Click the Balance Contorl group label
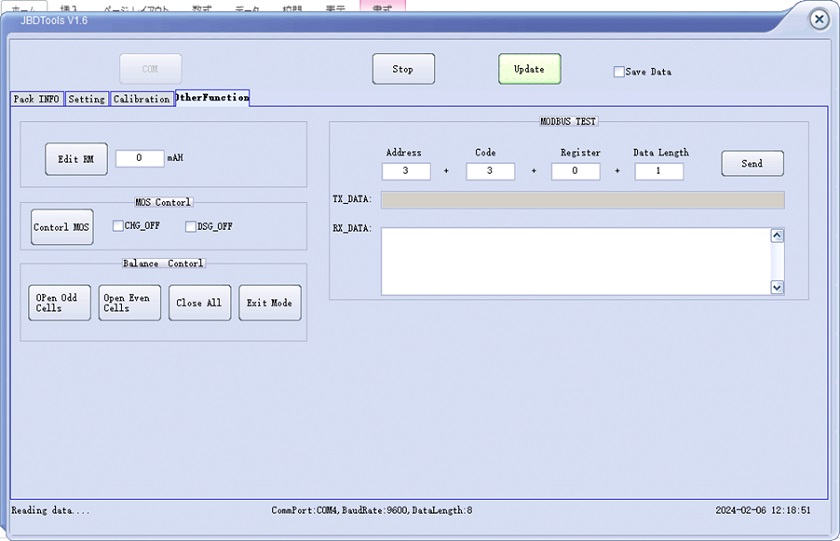This screenshot has width=840, height=541. point(163,264)
